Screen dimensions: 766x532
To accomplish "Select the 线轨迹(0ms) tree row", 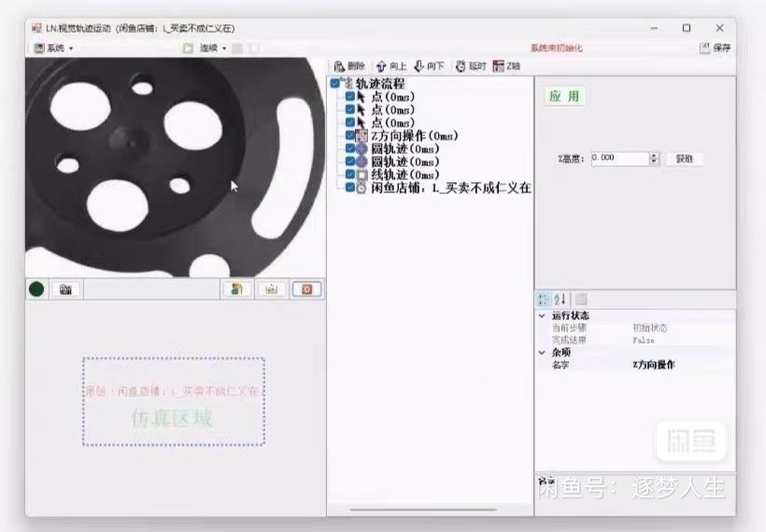I will [x=405, y=175].
